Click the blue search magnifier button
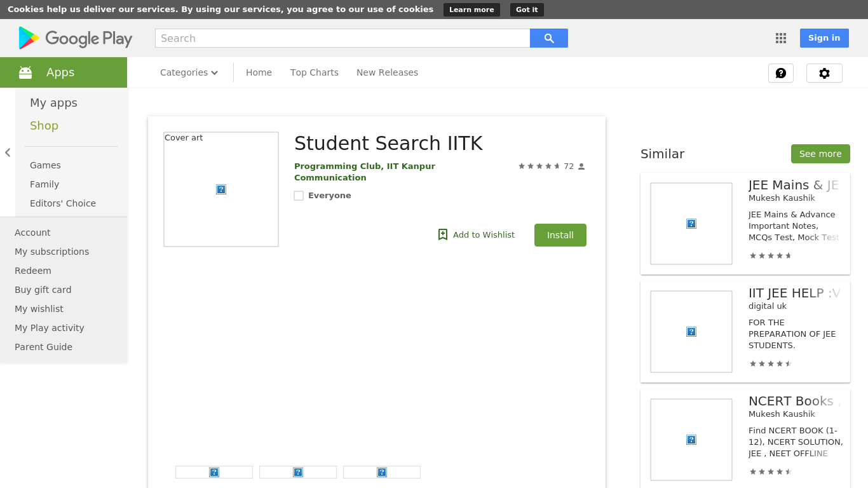This screenshot has height=488, width=868. tap(549, 38)
